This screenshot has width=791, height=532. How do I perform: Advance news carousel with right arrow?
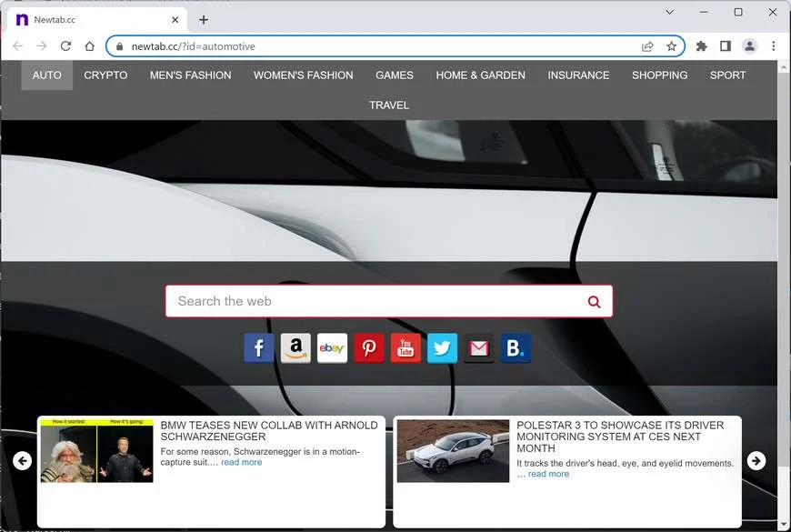coord(756,461)
